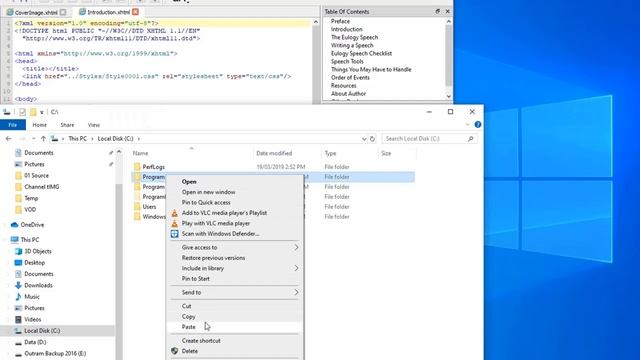Select the PerfLogs folder
The image size is (640, 360).
153,167
